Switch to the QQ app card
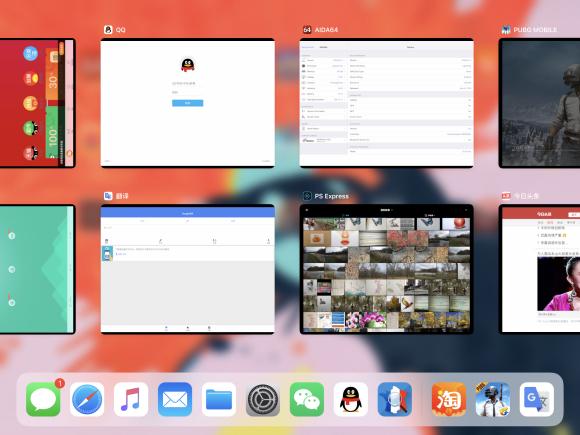The image size is (580, 435). pos(188,103)
